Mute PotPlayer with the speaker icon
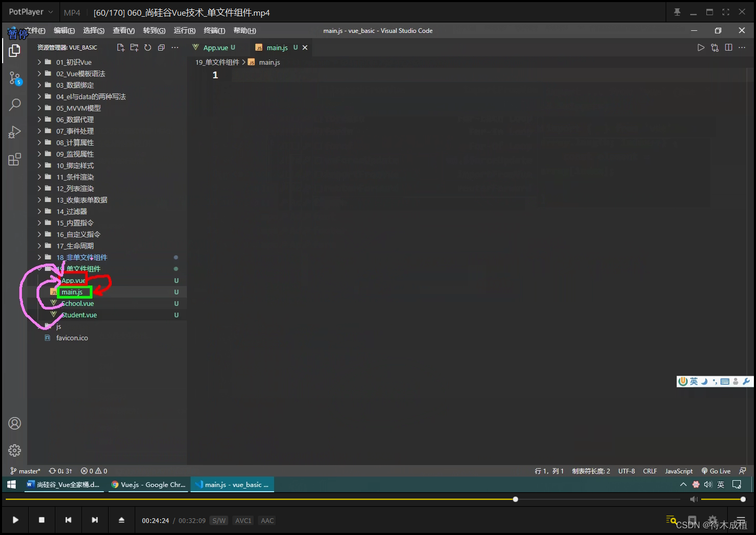756x535 pixels. pyautogui.click(x=693, y=500)
